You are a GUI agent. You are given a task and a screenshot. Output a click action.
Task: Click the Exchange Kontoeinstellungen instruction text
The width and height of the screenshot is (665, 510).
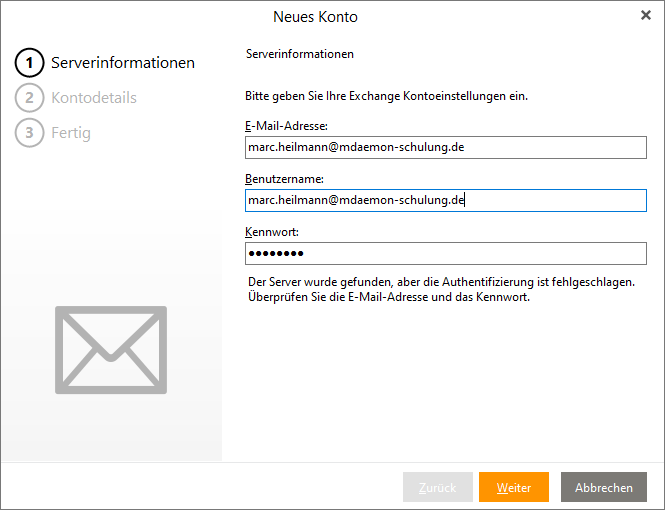point(386,97)
